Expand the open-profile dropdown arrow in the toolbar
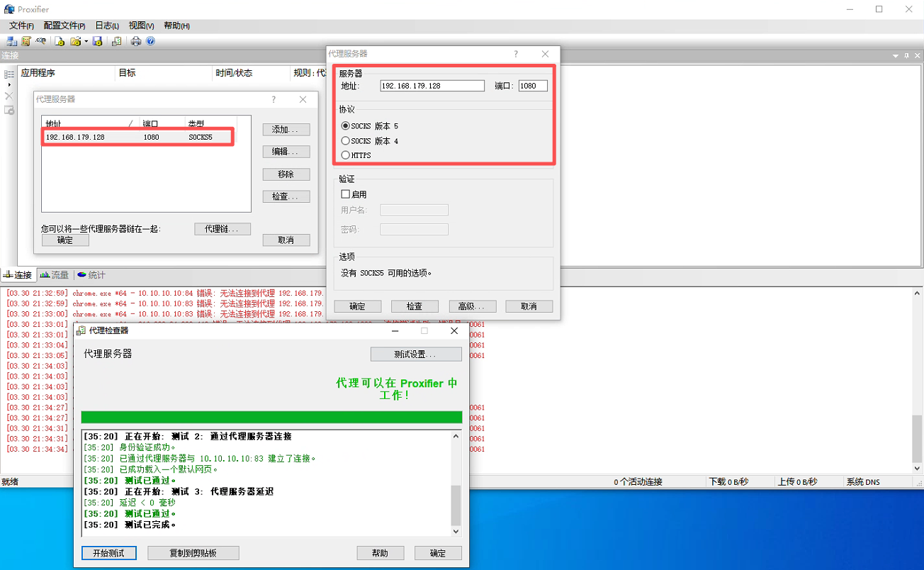Image resolution: width=924 pixels, height=570 pixels. coord(86,41)
